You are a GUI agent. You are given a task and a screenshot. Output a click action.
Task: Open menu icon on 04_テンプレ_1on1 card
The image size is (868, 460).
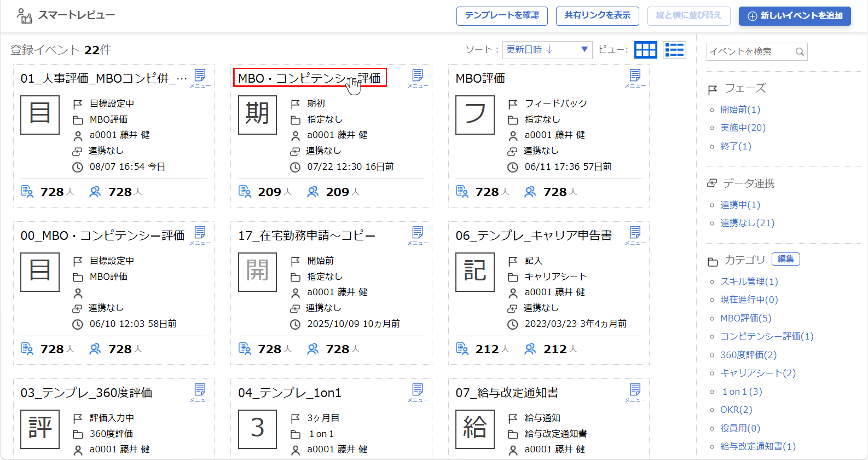(x=417, y=393)
